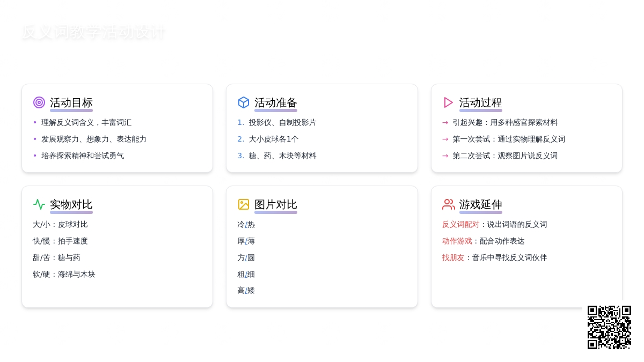Click the 冷/热 antonym pair
The width and height of the screenshot is (644, 362).
pyautogui.click(x=246, y=225)
